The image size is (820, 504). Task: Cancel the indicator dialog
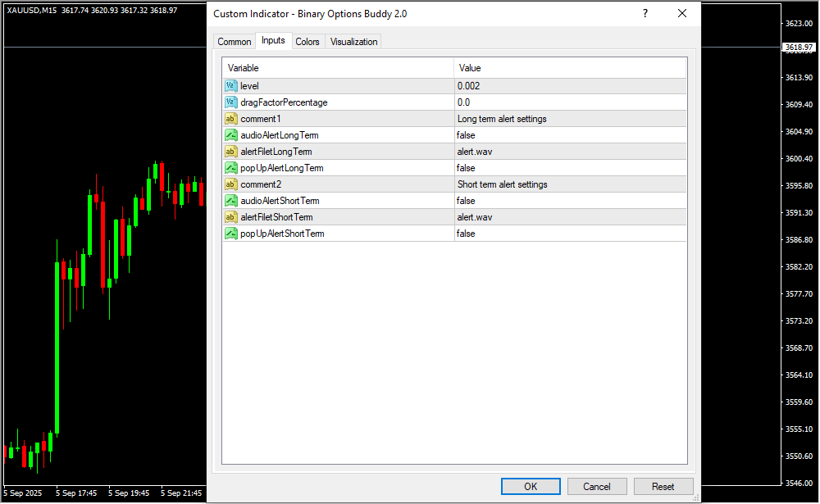click(596, 486)
